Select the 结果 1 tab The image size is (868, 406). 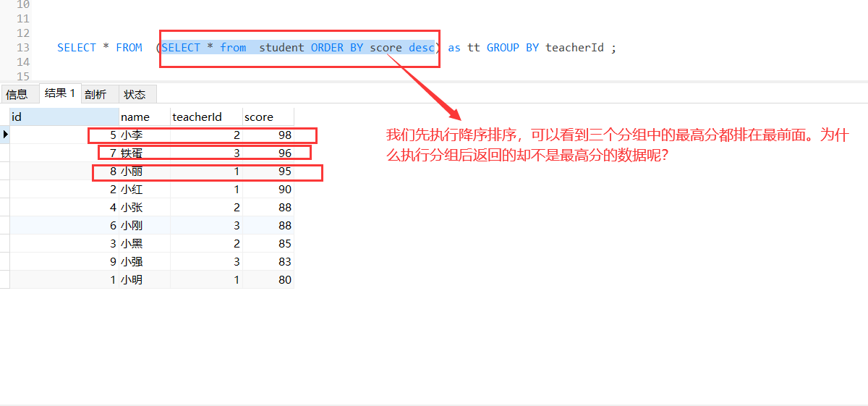point(59,93)
